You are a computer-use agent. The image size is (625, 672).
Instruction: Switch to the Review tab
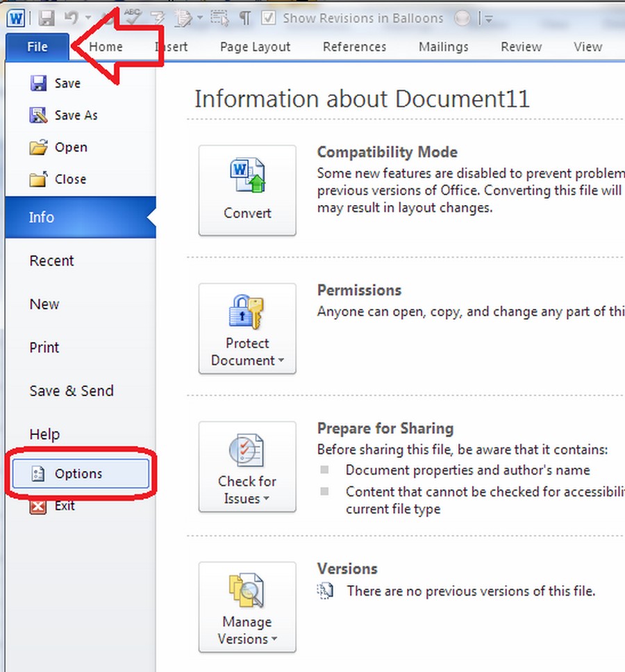click(522, 47)
